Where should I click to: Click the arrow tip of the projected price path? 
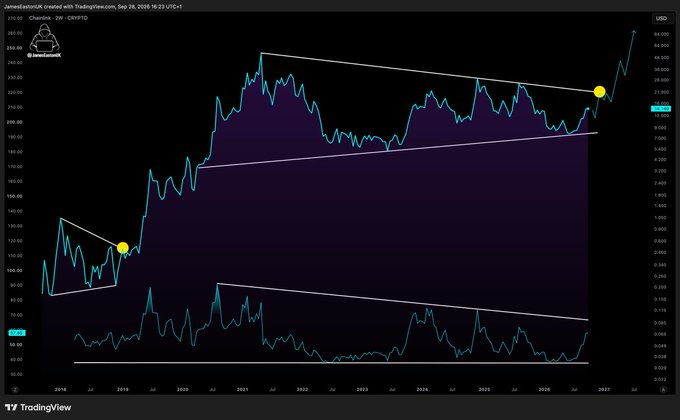coord(634,31)
